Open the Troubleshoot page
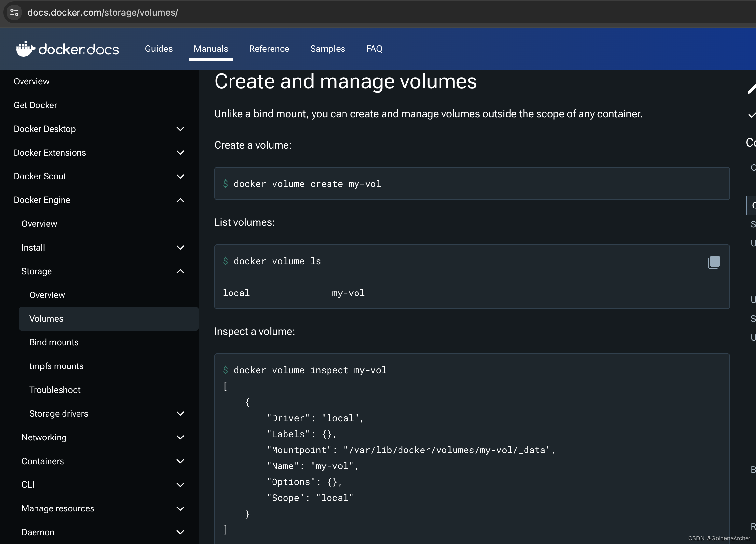The image size is (756, 544). 55,390
